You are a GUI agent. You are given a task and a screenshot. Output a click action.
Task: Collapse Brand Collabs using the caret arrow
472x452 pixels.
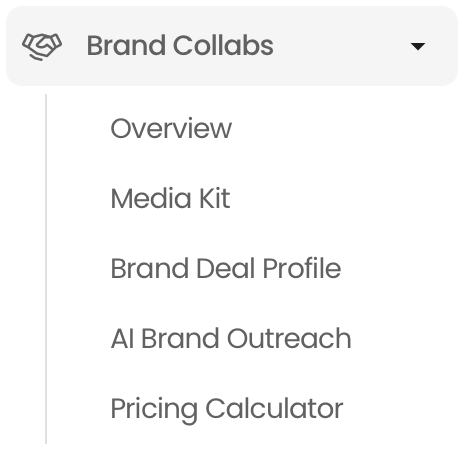pos(418,46)
